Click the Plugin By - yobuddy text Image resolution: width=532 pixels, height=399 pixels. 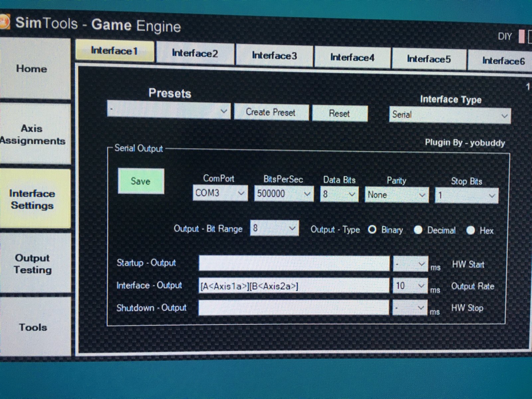click(465, 143)
